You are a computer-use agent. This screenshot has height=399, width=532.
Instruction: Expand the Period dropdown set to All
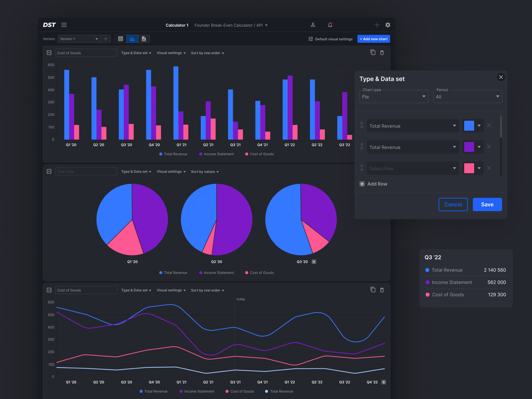467,96
